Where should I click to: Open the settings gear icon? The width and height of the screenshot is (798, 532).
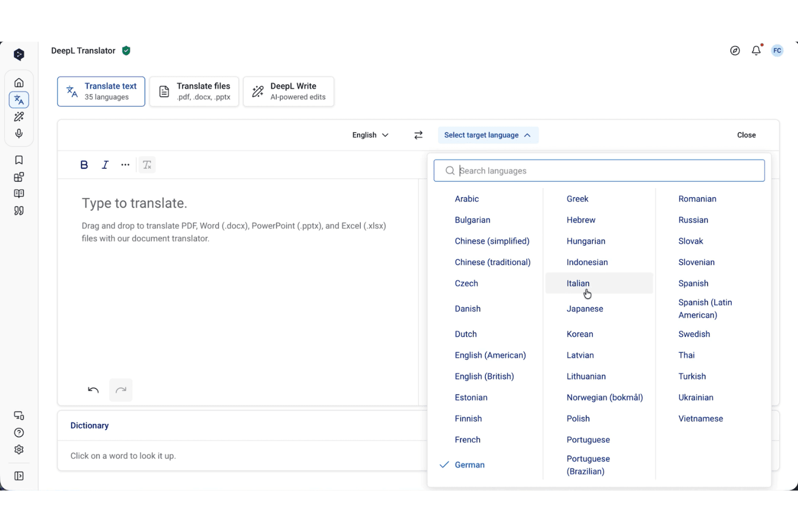[x=19, y=450]
